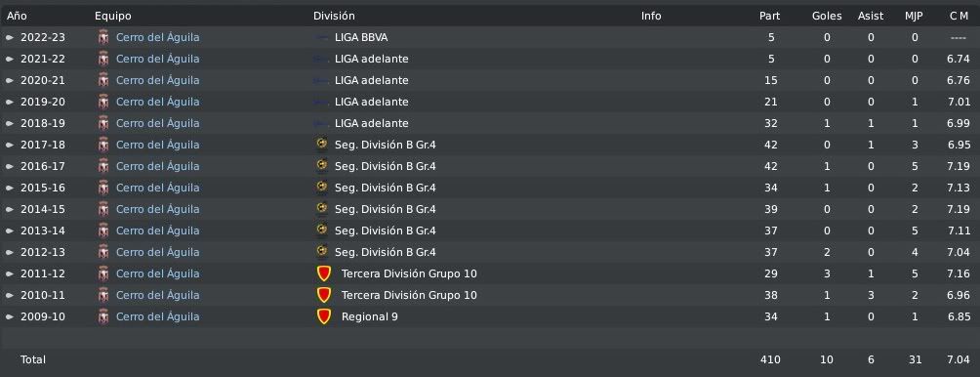Click the Regional 9 shield icon
The width and height of the screenshot is (980, 377).
(323, 316)
